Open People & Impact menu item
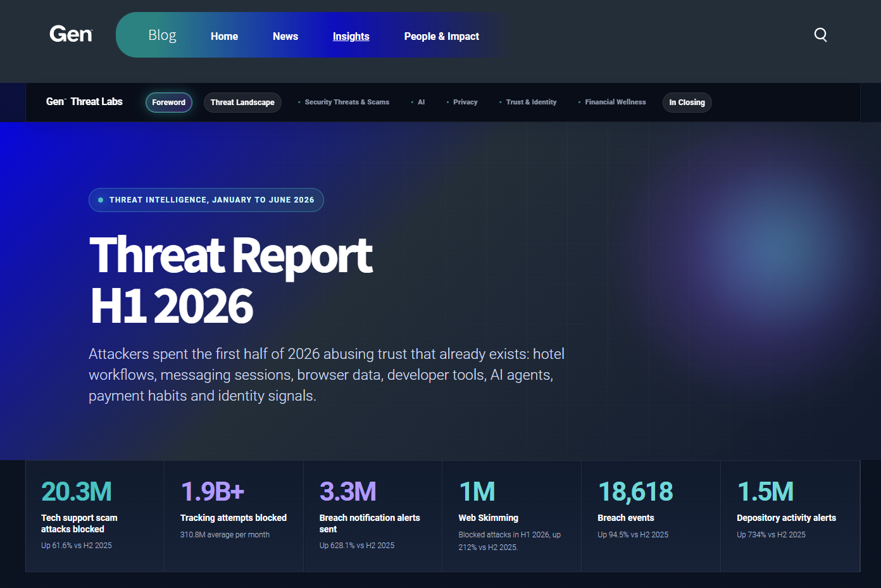The image size is (881, 588). click(x=442, y=37)
